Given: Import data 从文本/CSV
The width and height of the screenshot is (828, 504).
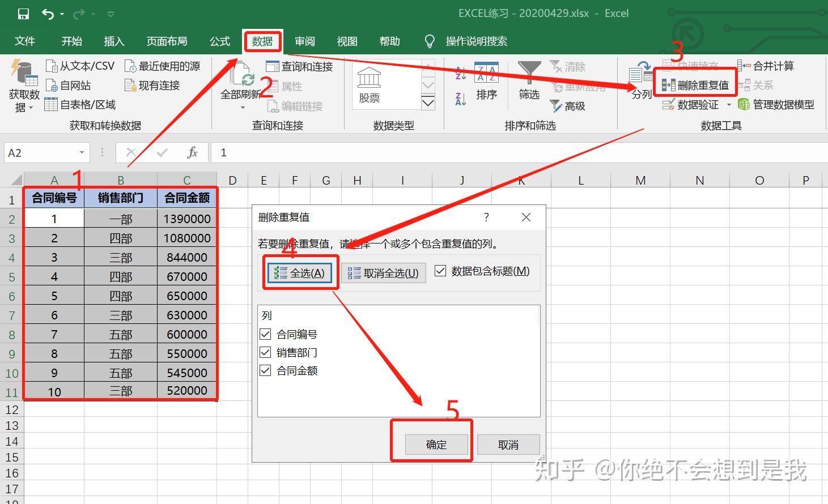Looking at the screenshot, I should tap(80, 66).
